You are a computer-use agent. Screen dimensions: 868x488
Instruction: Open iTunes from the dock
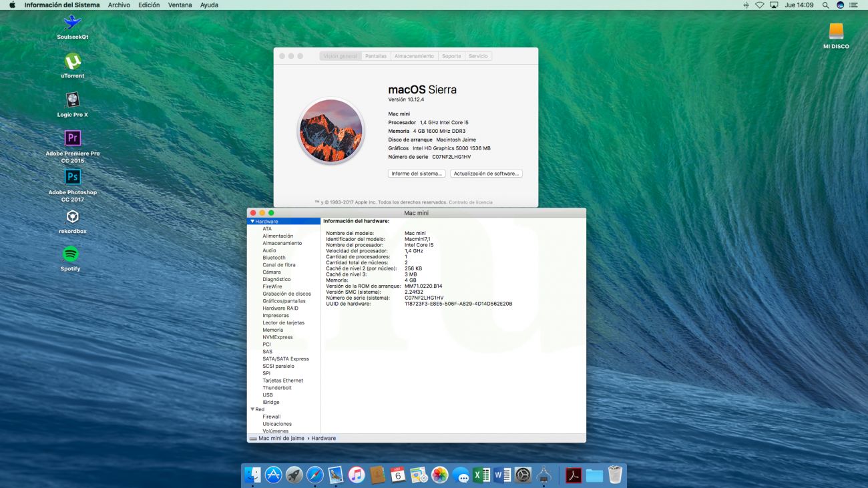[356, 475]
